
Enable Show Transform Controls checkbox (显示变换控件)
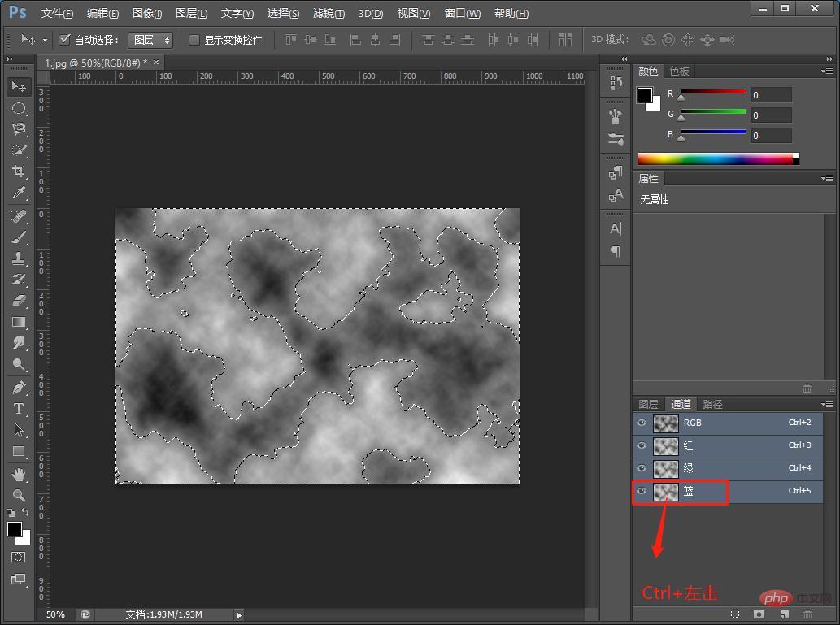pyautogui.click(x=194, y=40)
